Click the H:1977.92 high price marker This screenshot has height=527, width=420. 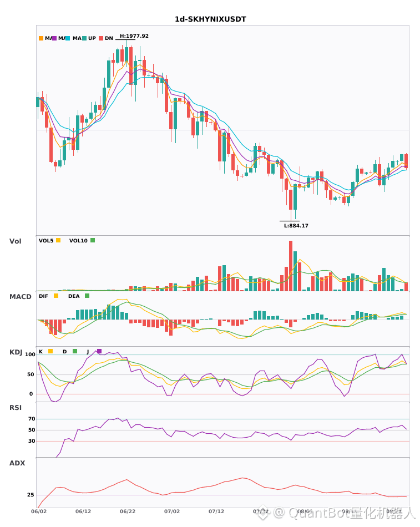point(134,36)
